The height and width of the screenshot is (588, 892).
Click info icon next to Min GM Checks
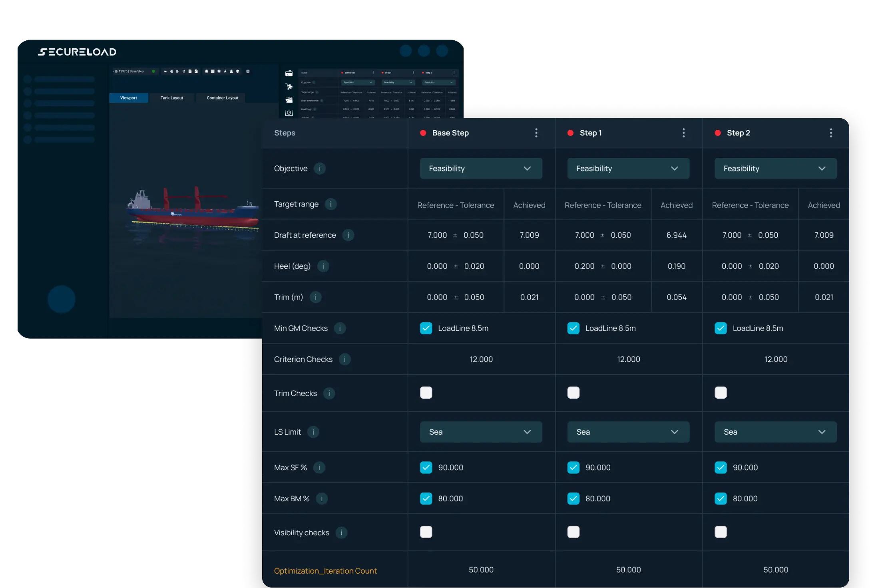340,328
